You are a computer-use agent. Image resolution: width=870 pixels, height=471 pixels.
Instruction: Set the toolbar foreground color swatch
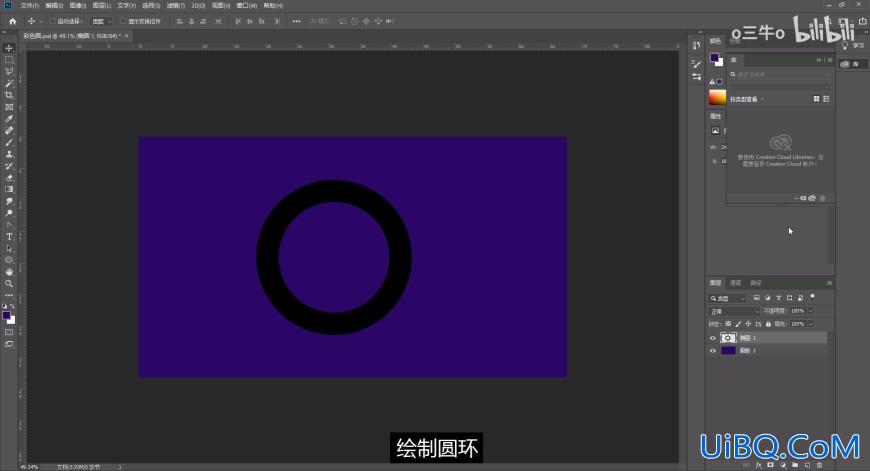[x=7, y=316]
